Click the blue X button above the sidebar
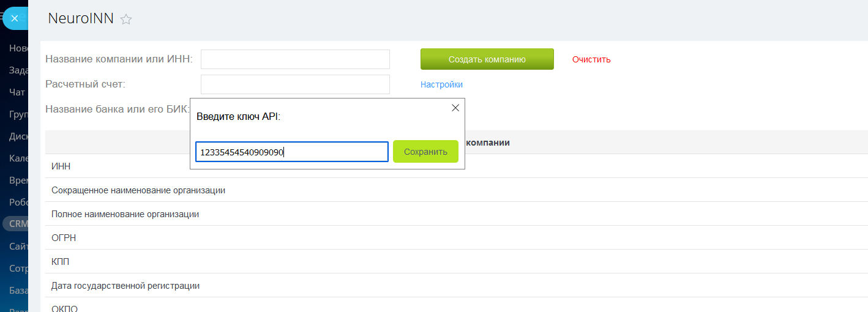 pos(15,18)
